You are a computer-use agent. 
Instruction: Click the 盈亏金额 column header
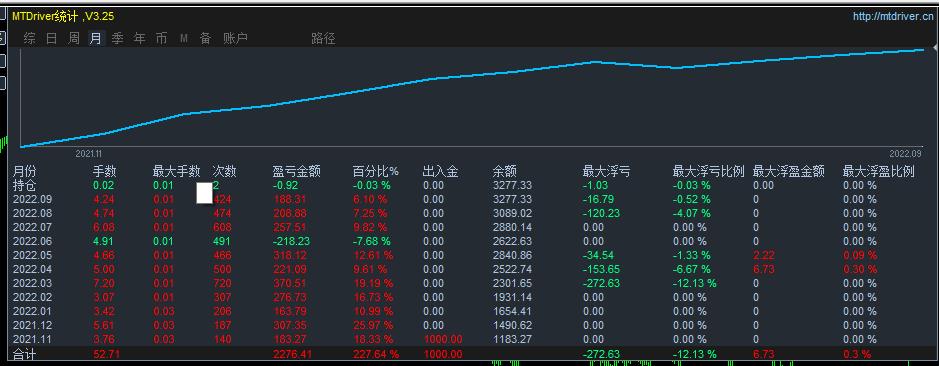(296, 172)
